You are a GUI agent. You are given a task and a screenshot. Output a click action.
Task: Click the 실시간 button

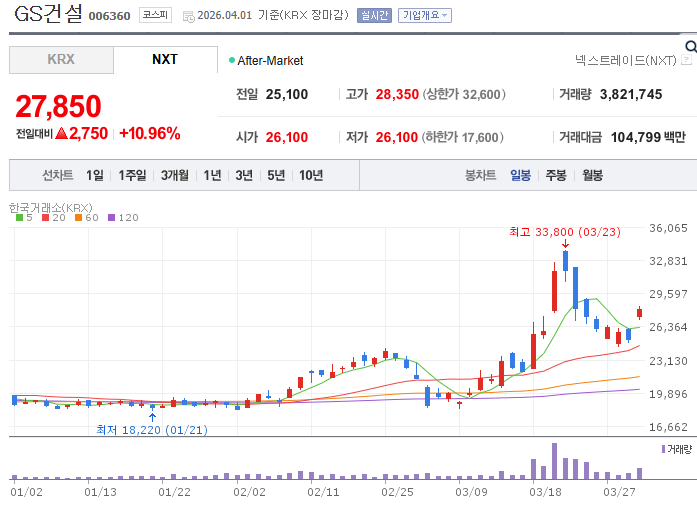click(x=374, y=16)
